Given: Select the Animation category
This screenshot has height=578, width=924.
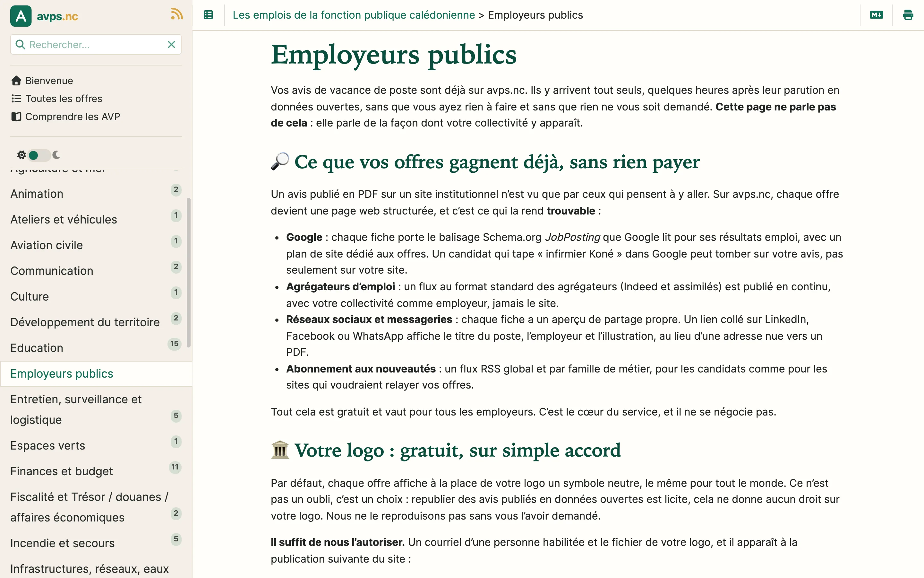Looking at the screenshot, I should click(x=96, y=194).
